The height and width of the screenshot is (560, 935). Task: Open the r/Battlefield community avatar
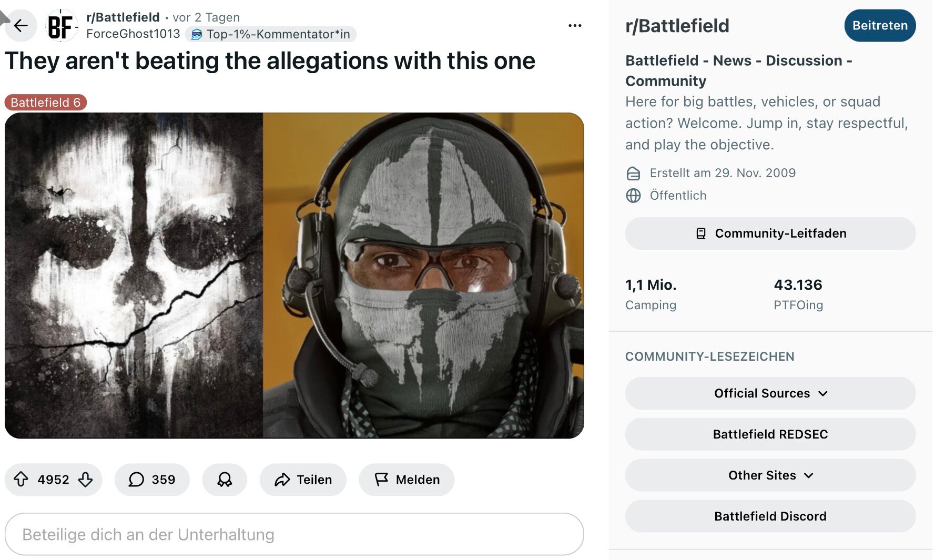coord(62,25)
